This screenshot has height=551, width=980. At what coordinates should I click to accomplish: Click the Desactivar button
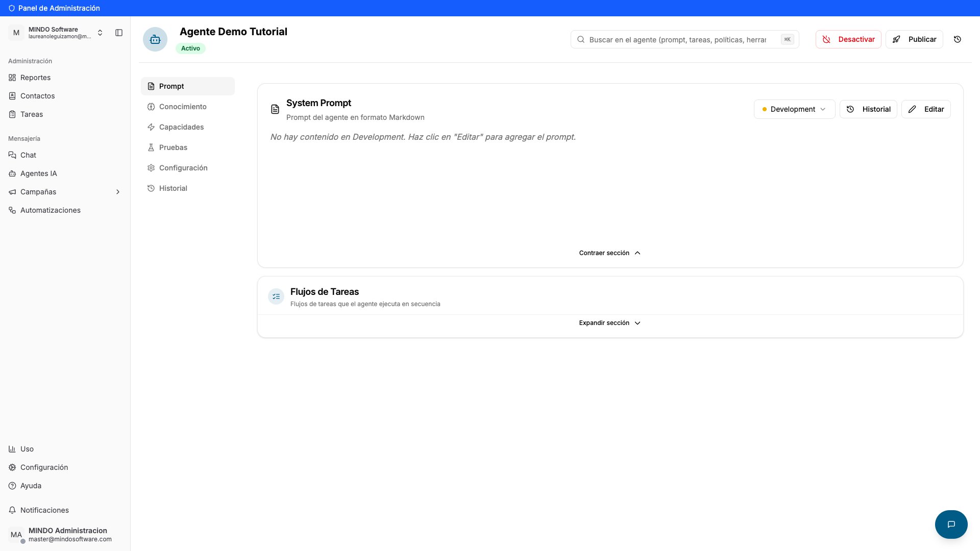pyautogui.click(x=848, y=39)
